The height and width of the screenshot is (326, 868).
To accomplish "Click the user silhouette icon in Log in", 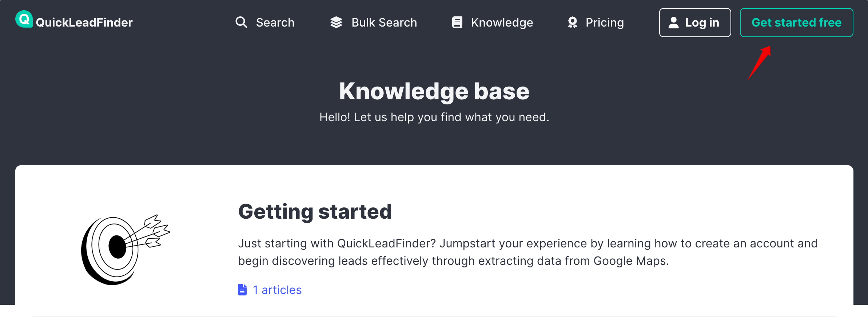I will (674, 23).
